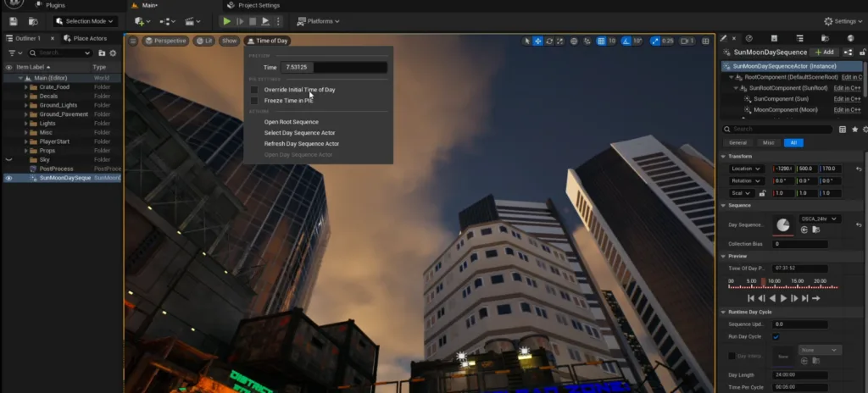Expand the Props folder in Outliner
868x393 pixels.
pyautogui.click(x=26, y=151)
